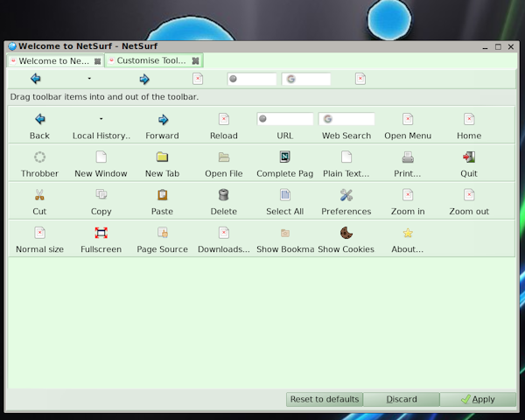Image resolution: width=525 pixels, height=420 pixels.
Task: Select the Copy icon
Action: (101, 194)
